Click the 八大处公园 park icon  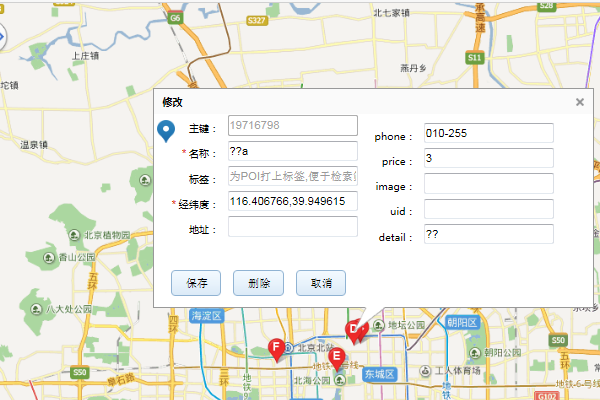[x=36, y=309]
